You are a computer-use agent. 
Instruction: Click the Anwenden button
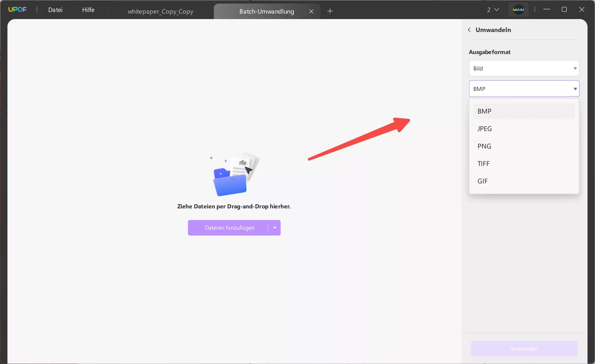pyautogui.click(x=524, y=348)
